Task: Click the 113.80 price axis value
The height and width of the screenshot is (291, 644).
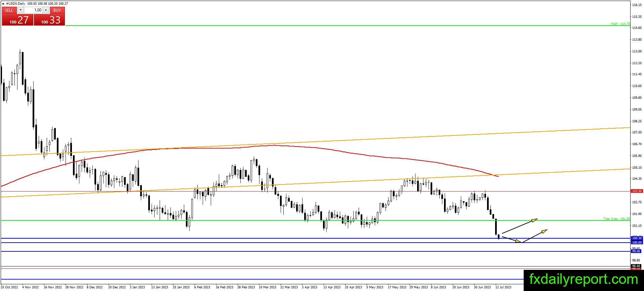Action: (x=637, y=40)
